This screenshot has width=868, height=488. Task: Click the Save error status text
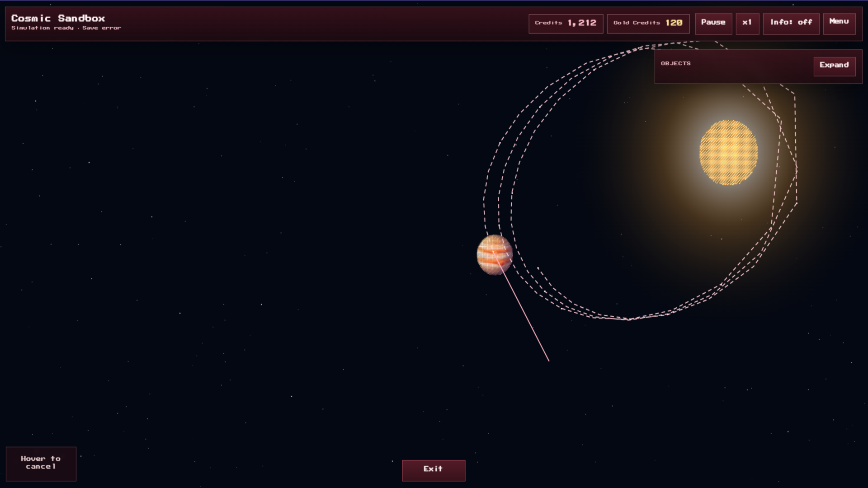102,28
